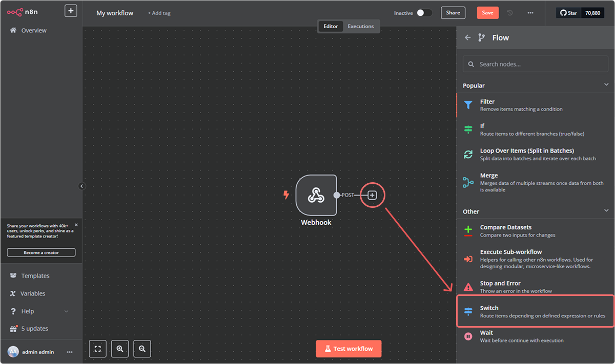
Task: Click the plus button beside the n8n logo
Action: pyautogui.click(x=71, y=11)
